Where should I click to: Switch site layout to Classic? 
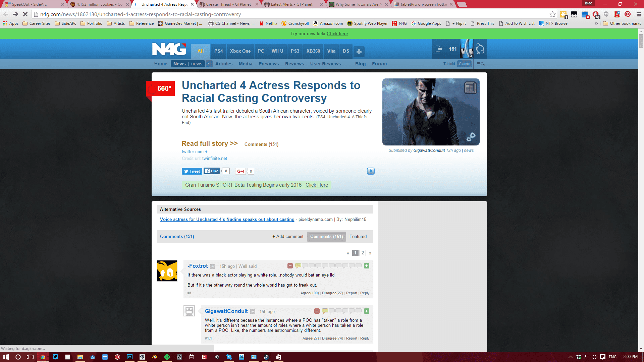point(465,64)
